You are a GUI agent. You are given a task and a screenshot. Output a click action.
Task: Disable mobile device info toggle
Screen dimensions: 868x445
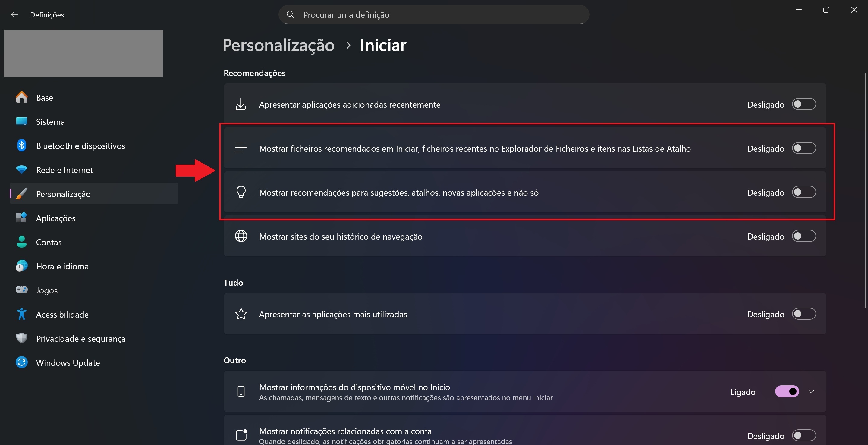[787, 391]
